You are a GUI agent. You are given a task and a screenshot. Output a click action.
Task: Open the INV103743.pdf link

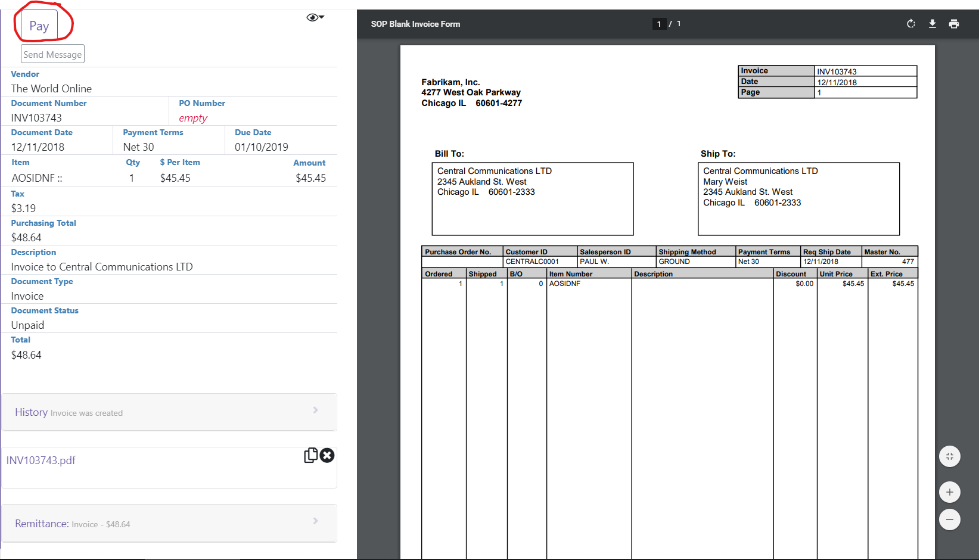point(41,461)
